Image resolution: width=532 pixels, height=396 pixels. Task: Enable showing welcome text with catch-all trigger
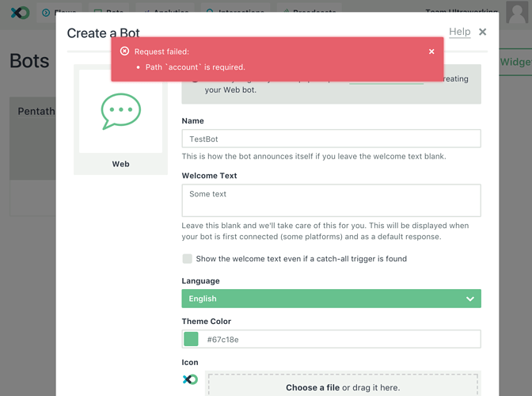pos(188,259)
